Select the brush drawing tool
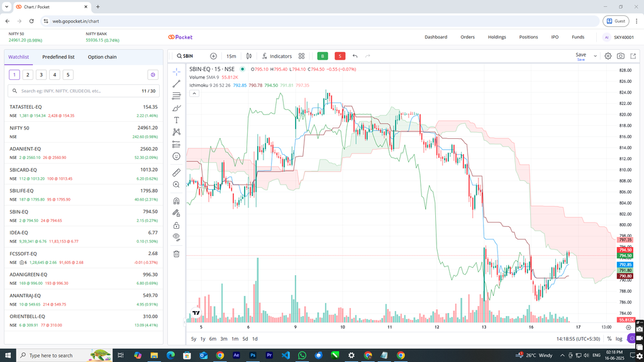644x362 pixels. click(x=176, y=108)
